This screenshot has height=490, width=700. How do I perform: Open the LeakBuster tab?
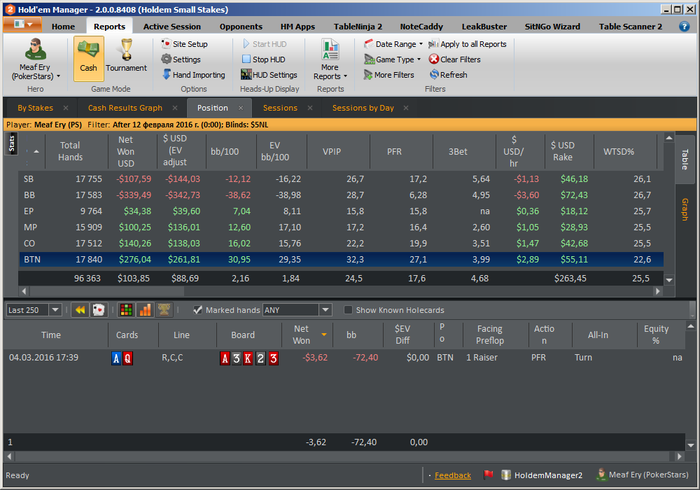(484, 26)
